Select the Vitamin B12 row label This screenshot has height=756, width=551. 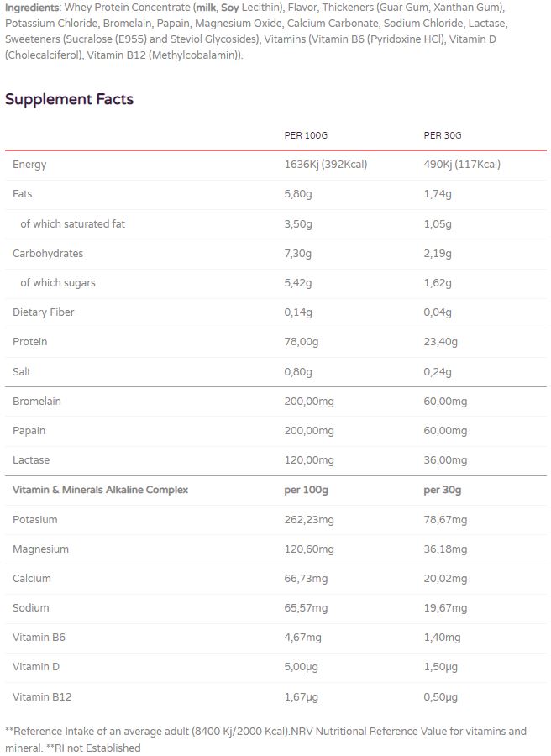(41, 696)
